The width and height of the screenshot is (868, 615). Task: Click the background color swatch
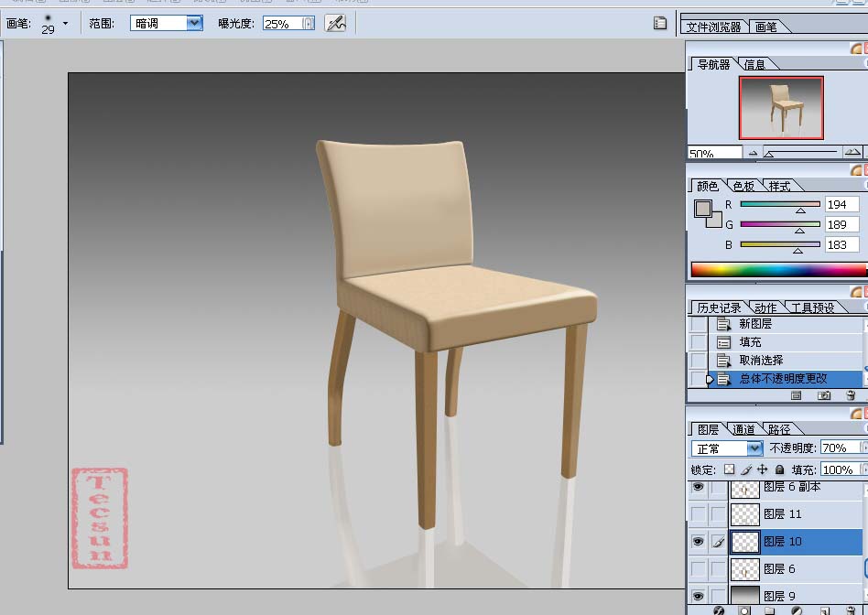pyautogui.click(x=716, y=221)
